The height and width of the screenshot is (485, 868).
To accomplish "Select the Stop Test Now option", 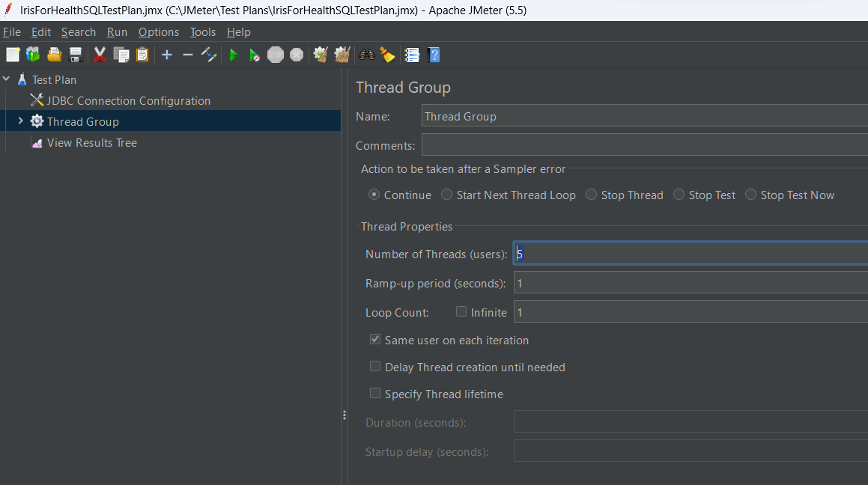I will tap(751, 195).
